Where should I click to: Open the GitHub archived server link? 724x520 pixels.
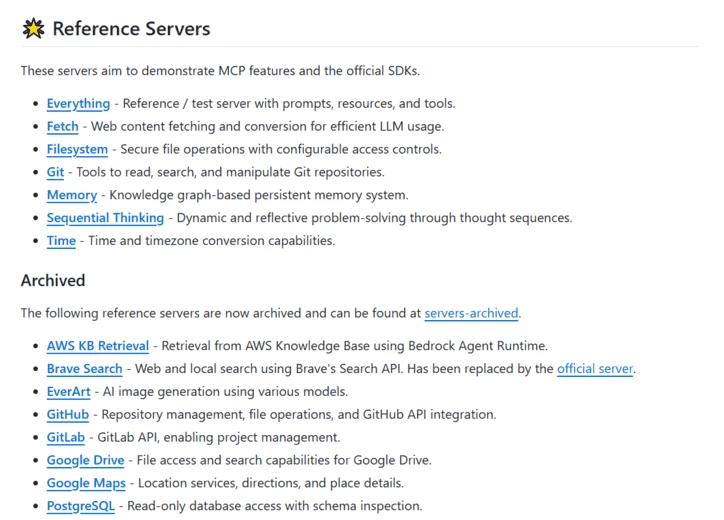67,414
